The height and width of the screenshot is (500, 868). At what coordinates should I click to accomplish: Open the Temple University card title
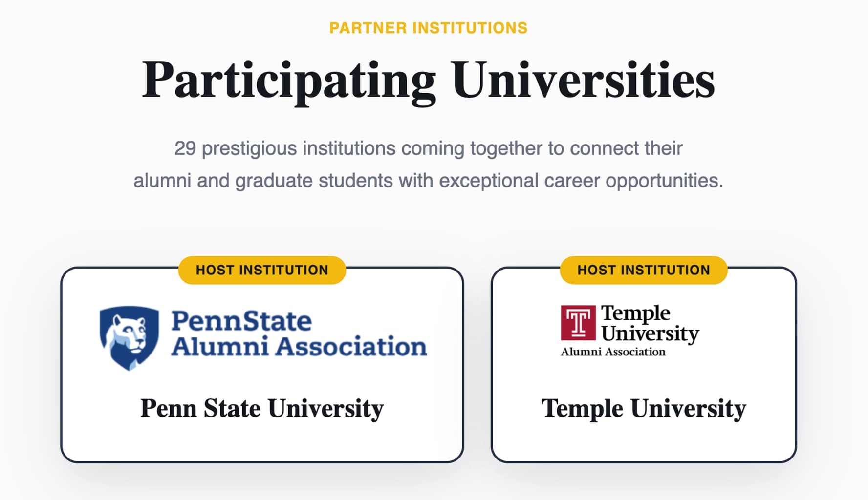(x=643, y=408)
